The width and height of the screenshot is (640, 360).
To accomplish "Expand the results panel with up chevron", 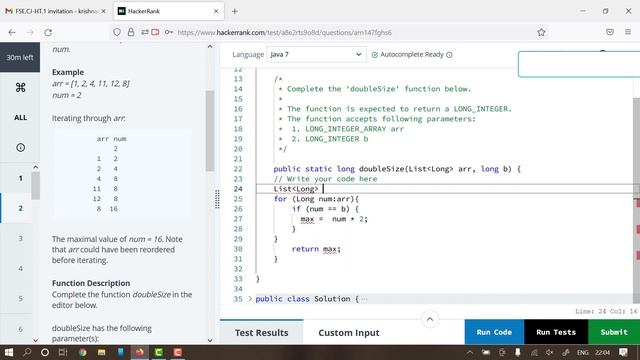I will (430, 319).
